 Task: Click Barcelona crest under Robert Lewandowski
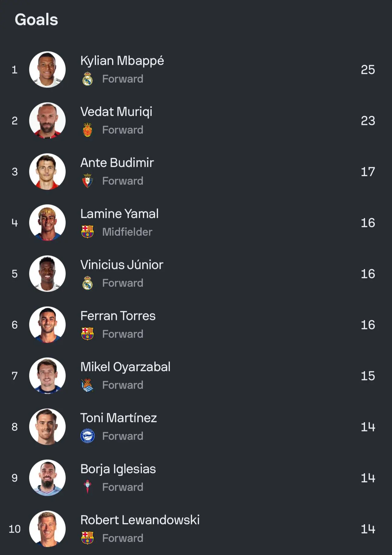tap(88, 538)
